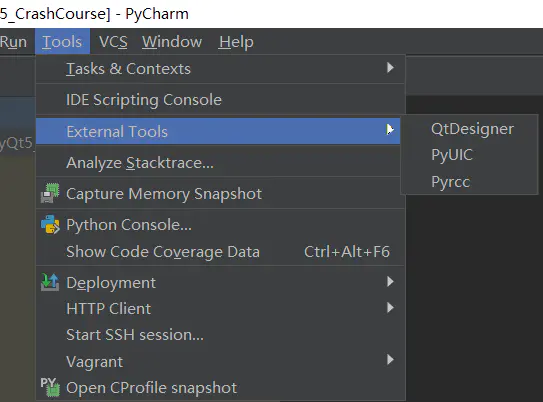Click the memory snapshot chip icon
This screenshot has width=543, height=402.
[x=50, y=193]
